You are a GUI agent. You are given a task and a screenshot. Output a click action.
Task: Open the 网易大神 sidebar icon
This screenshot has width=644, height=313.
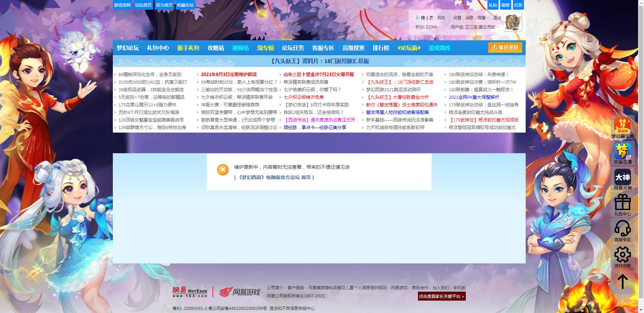pos(622,179)
